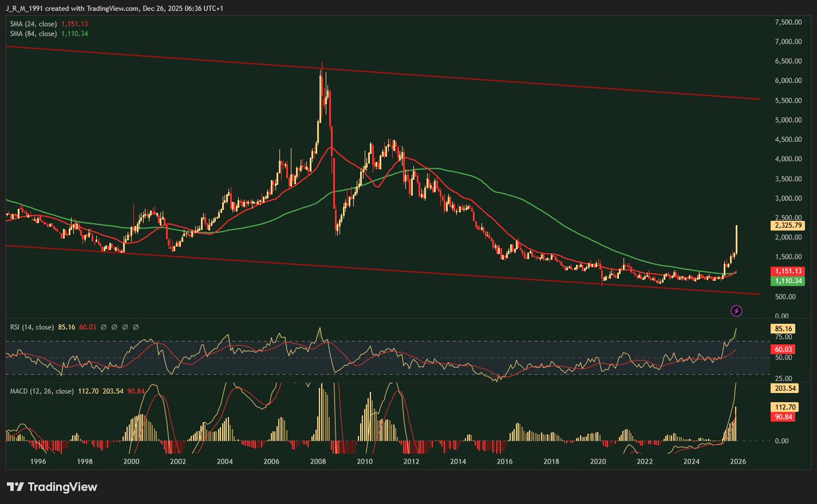Open the TradingView logo at bottom left
Screen dimensions: 817x504
click(52, 487)
